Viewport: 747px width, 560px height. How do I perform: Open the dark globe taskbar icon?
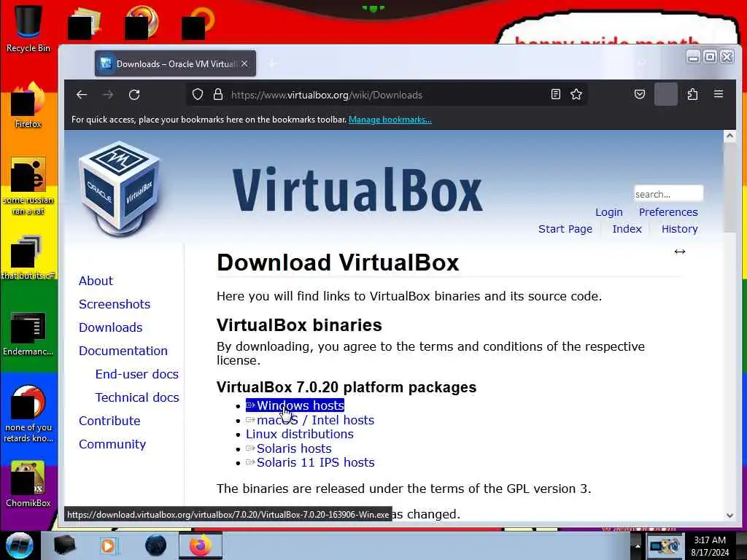(155, 545)
